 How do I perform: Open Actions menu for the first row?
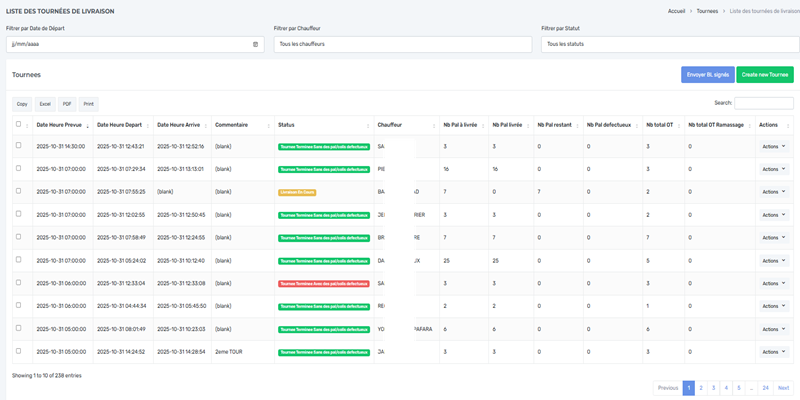click(x=773, y=146)
